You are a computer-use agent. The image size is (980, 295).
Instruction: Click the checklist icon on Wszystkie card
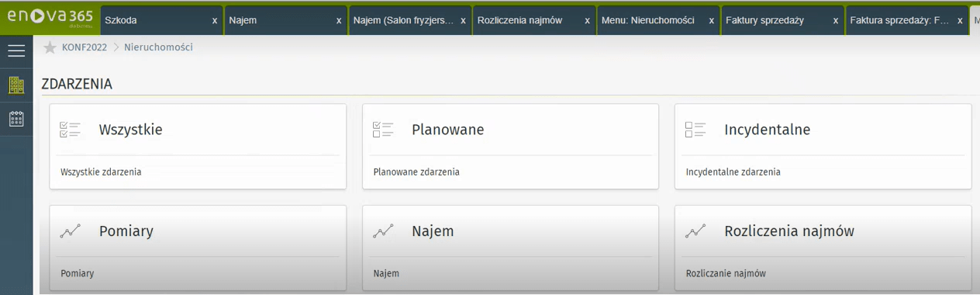click(x=70, y=130)
